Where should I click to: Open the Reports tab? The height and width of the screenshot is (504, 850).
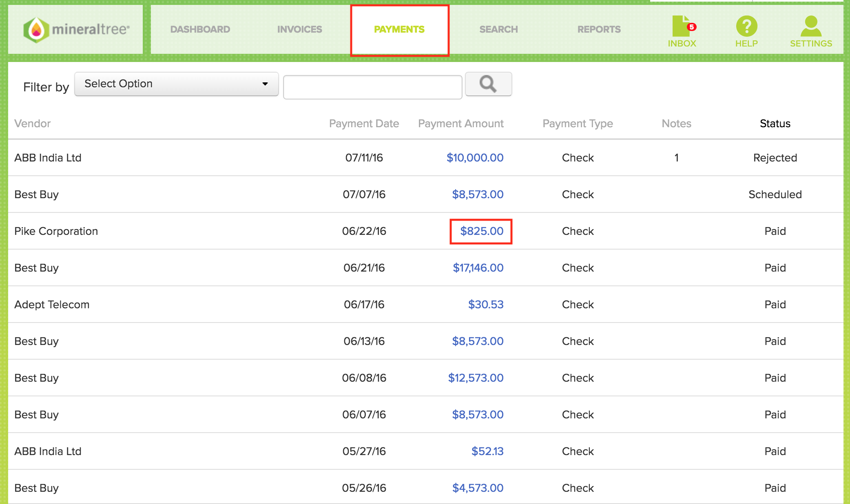point(599,29)
